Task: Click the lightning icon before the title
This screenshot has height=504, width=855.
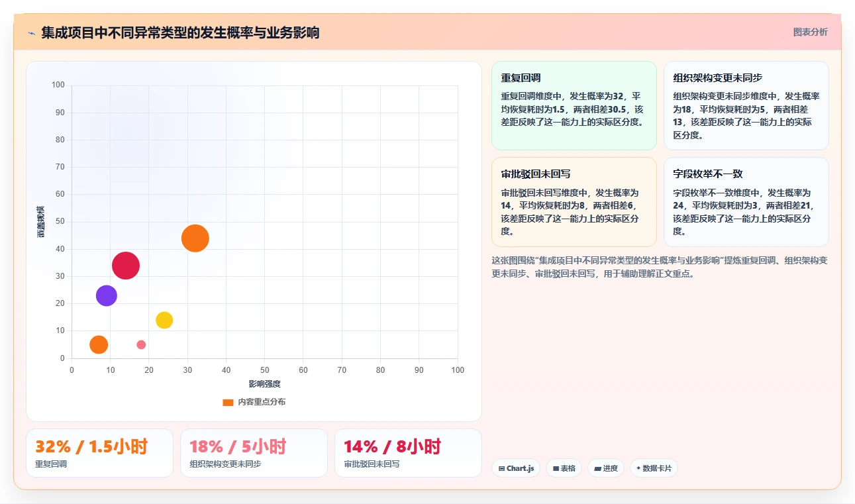Action: [31, 32]
